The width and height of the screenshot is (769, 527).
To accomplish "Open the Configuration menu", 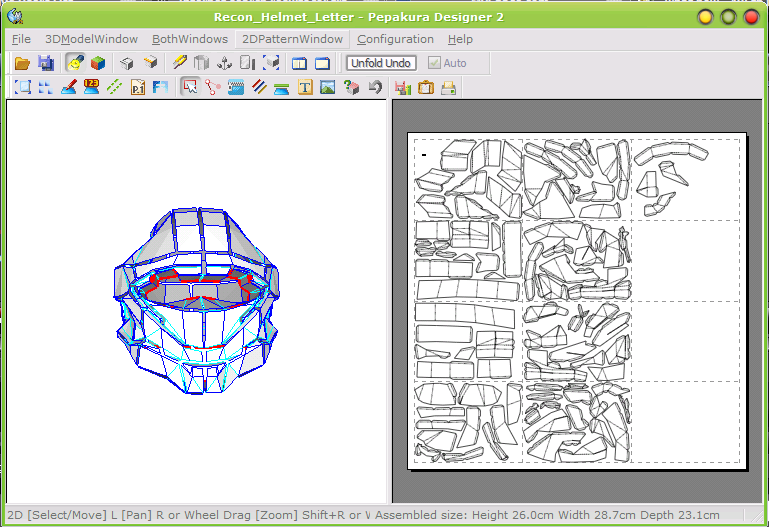I will coord(395,39).
